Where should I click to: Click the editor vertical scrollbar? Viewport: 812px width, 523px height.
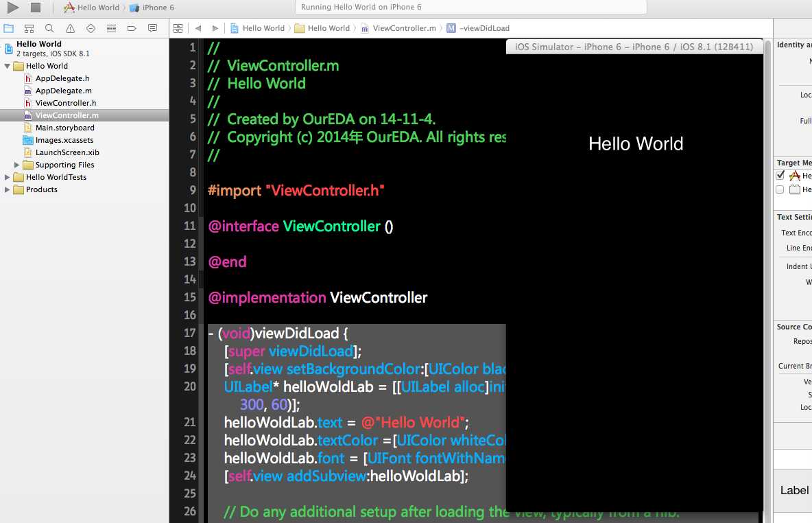point(768,280)
